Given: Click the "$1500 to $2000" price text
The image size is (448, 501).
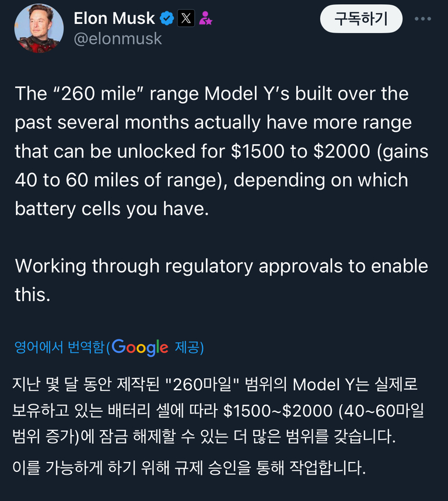Looking at the screenshot, I should coord(300,151).
